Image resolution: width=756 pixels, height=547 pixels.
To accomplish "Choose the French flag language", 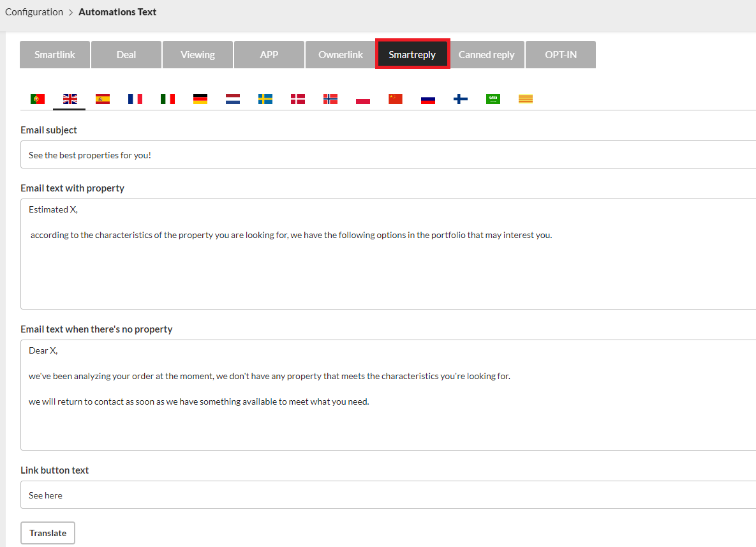I will (135, 99).
